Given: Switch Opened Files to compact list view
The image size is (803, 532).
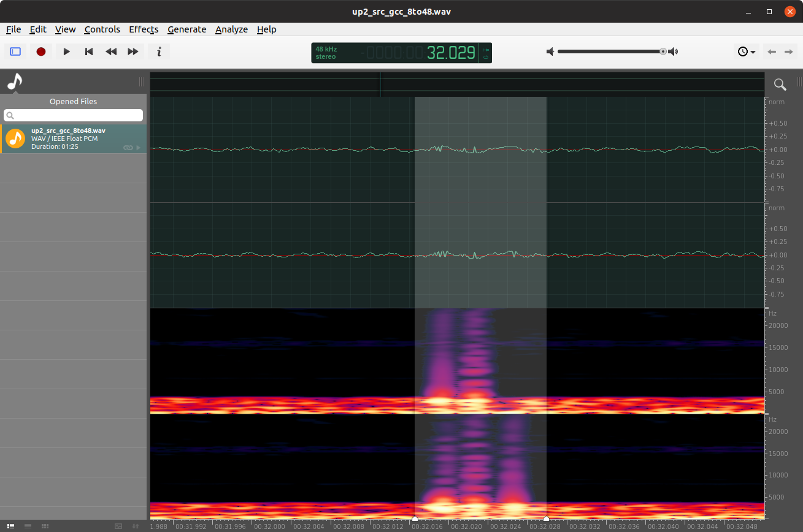Looking at the screenshot, I should 28,526.
